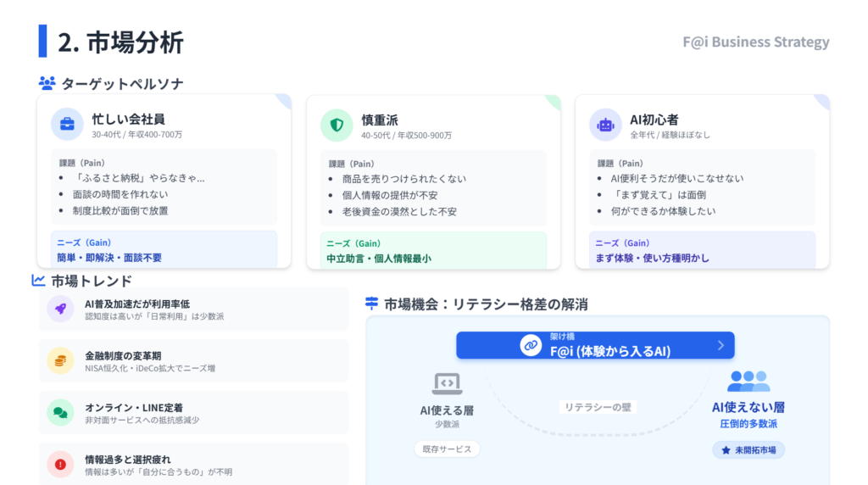Click the 未開拓市場 star badge

[x=748, y=450]
